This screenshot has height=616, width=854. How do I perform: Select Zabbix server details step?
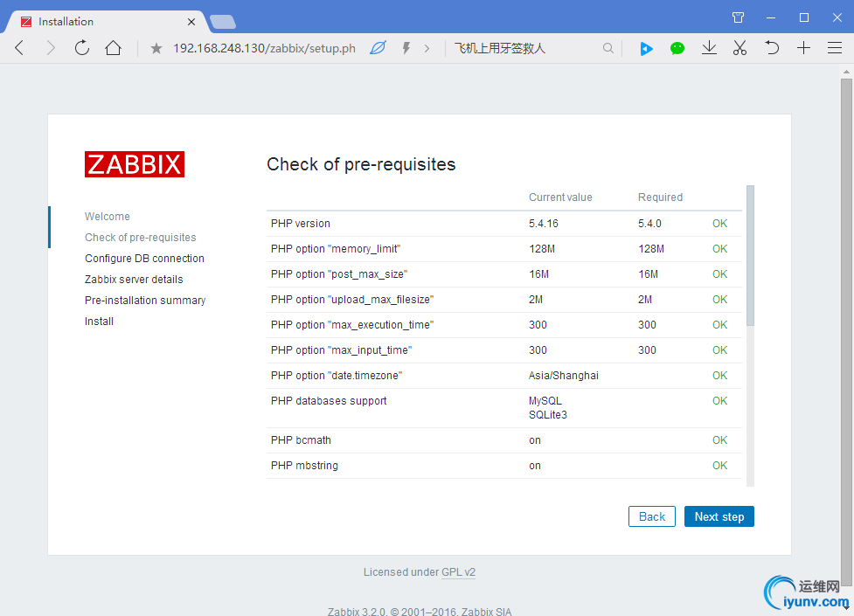134,280
